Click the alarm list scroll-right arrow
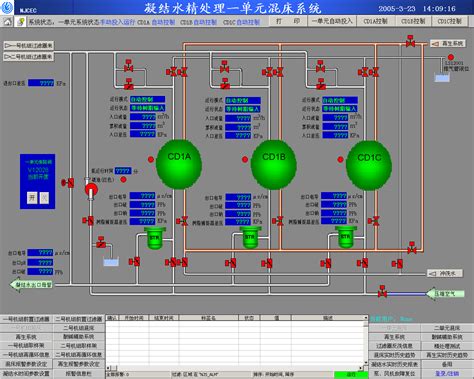Image resolution: width=474 pixels, height=379 pixels. point(360,368)
